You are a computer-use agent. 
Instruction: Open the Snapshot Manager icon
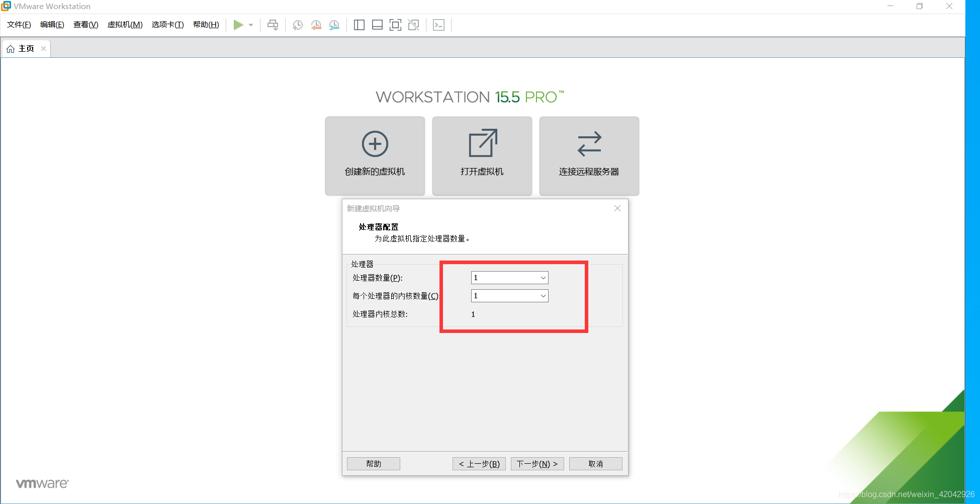pyautogui.click(x=334, y=25)
